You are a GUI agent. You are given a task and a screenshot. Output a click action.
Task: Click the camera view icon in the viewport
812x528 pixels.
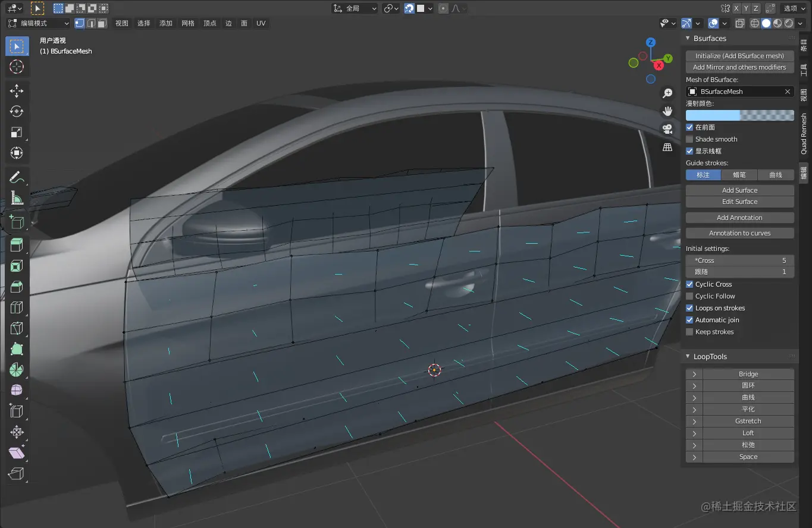(667, 128)
